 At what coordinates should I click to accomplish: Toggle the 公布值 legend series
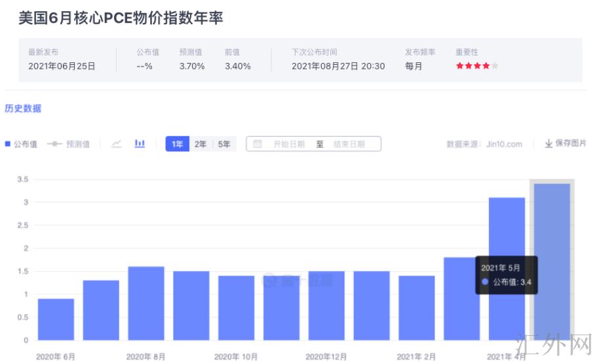point(21,144)
